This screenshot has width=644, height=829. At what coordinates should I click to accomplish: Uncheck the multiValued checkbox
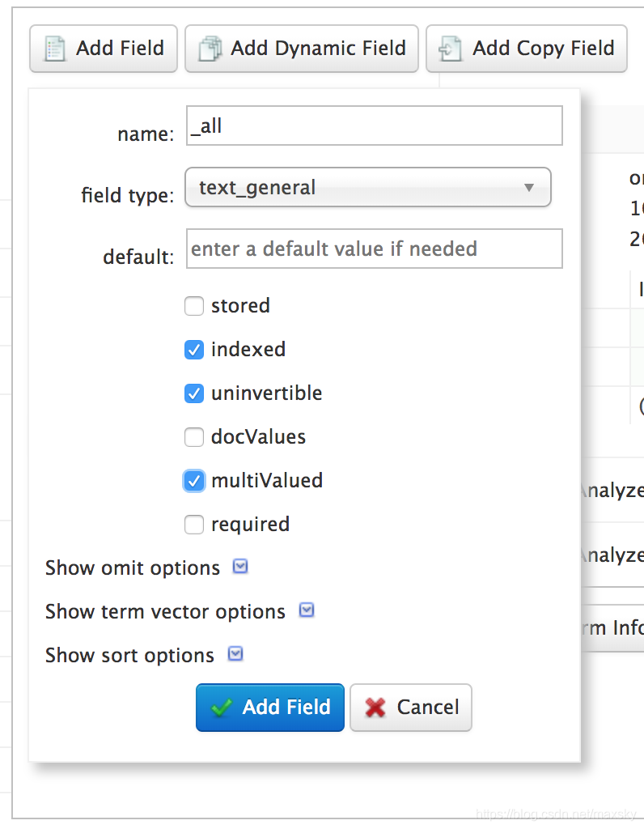(194, 481)
